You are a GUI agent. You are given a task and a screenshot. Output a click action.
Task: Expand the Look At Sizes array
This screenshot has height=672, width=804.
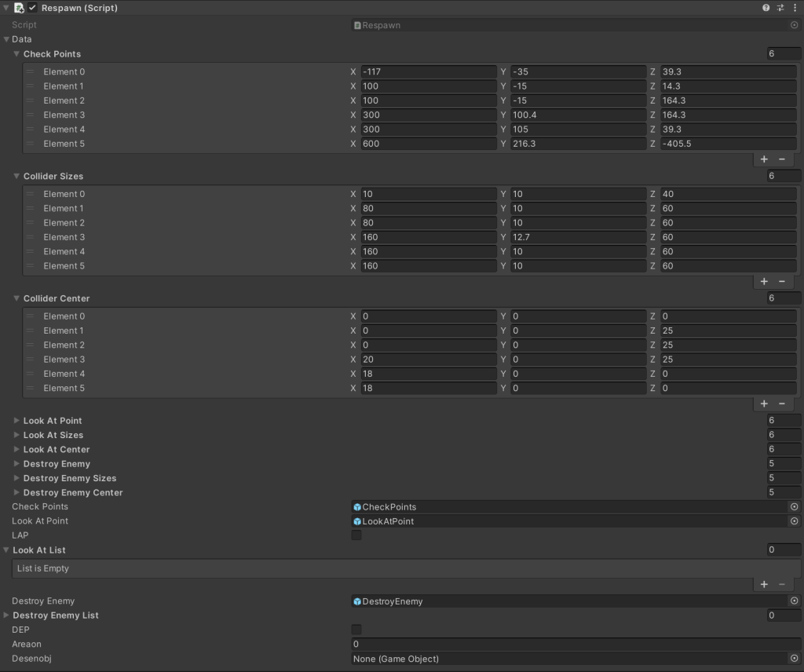16,435
